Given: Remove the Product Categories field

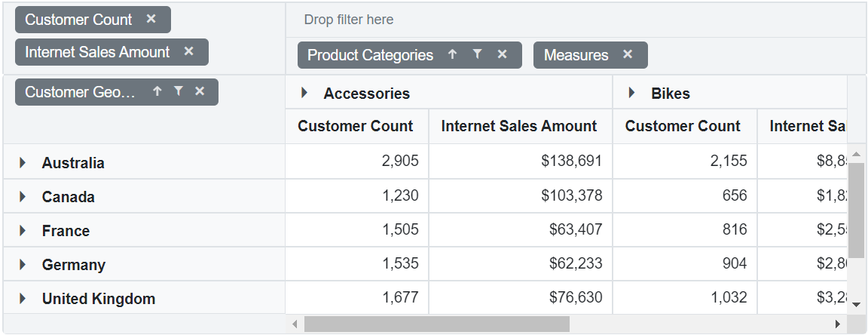Looking at the screenshot, I should (x=502, y=54).
